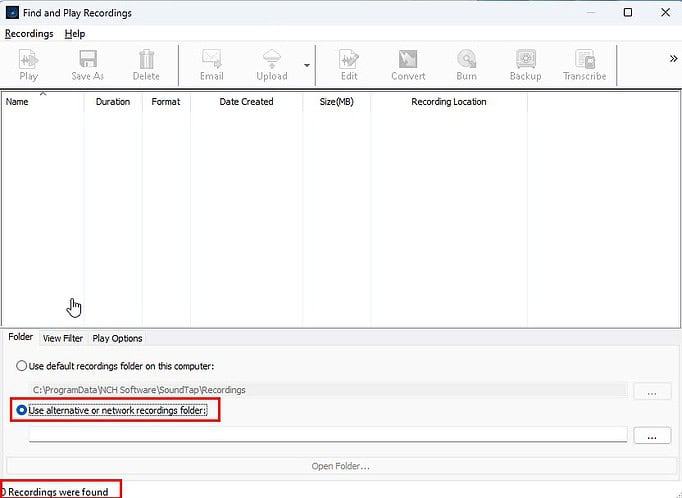Open the Recordings menu
The height and width of the screenshot is (498, 682).
(29, 34)
